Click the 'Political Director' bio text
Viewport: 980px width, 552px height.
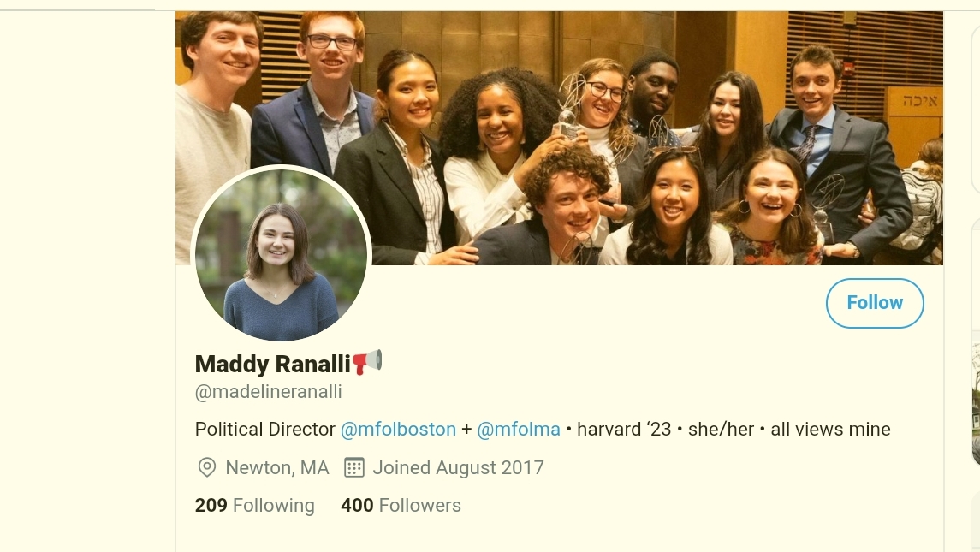tap(265, 430)
